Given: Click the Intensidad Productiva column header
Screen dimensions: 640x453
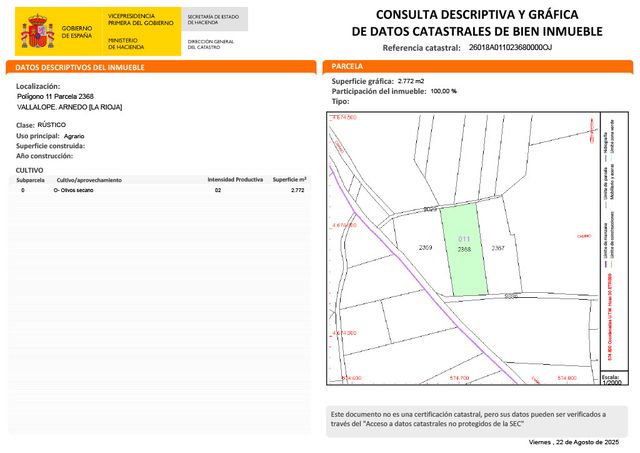Looking at the screenshot, I should pyautogui.click(x=234, y=180).
